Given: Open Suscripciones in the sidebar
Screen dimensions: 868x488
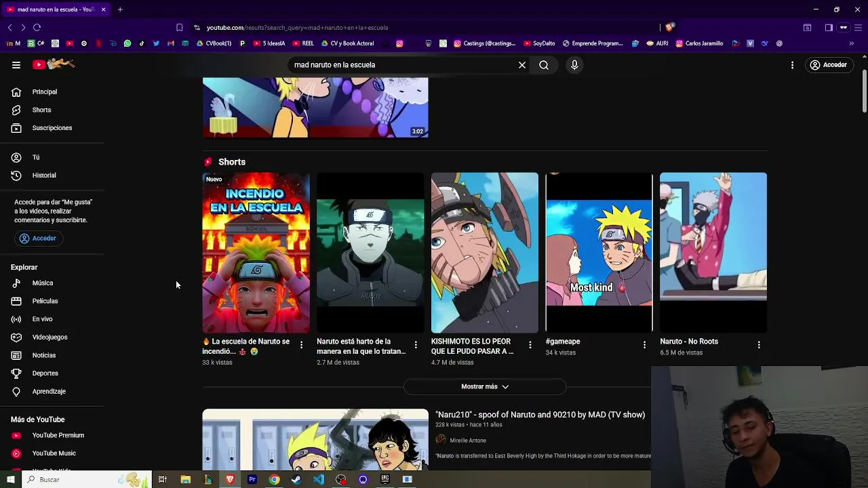Looking at the screenshot, I should pos(52,128).
